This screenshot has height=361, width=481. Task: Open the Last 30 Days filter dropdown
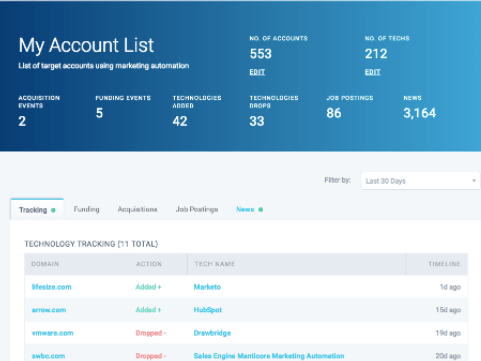click(x=420, y=181)
